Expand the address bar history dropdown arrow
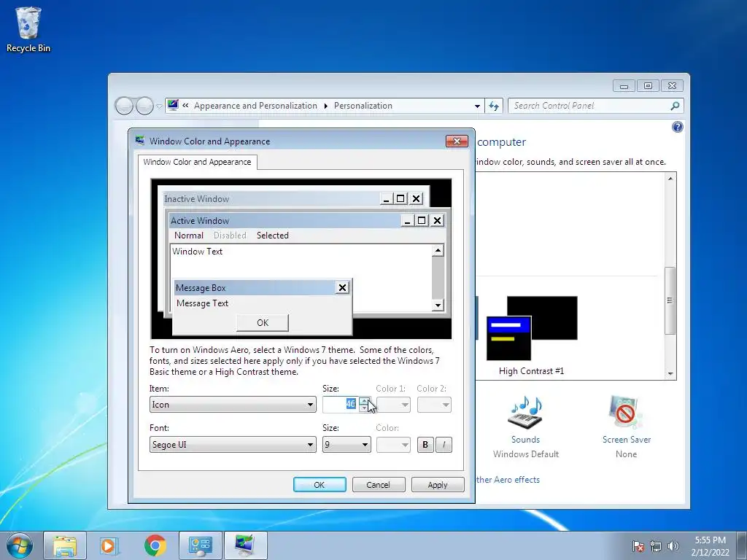Viewport: 747px width, 560px height. [477, 106]
